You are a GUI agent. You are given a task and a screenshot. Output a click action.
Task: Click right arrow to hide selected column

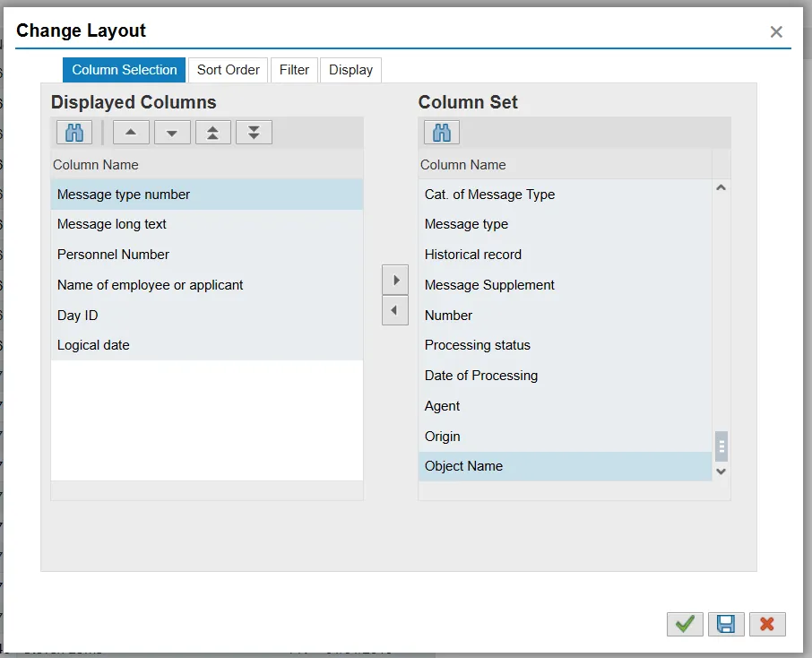[395, 280]
